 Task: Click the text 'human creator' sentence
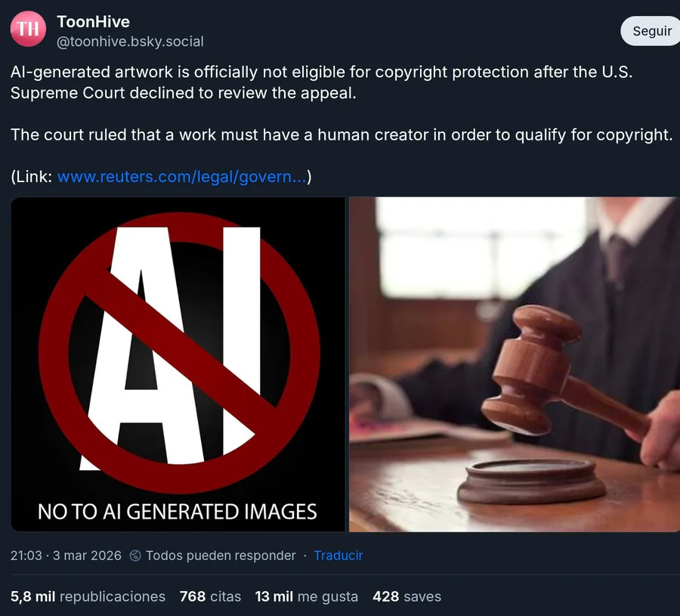click(342, 135)
